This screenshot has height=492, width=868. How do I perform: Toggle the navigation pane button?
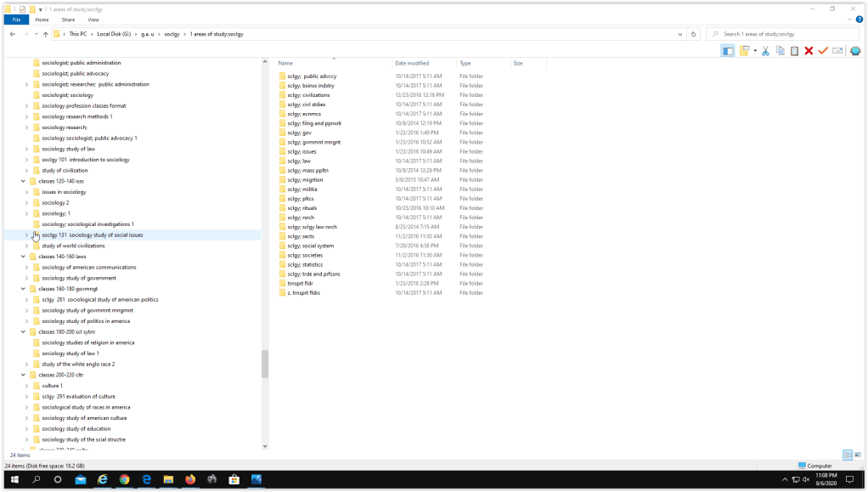pyautogui.click(x=728, y=51)
